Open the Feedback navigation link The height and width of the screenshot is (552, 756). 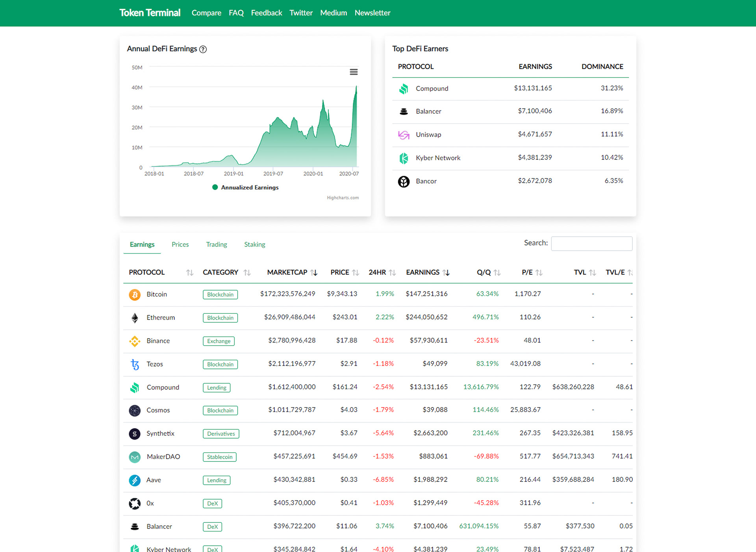pos(267,13)
